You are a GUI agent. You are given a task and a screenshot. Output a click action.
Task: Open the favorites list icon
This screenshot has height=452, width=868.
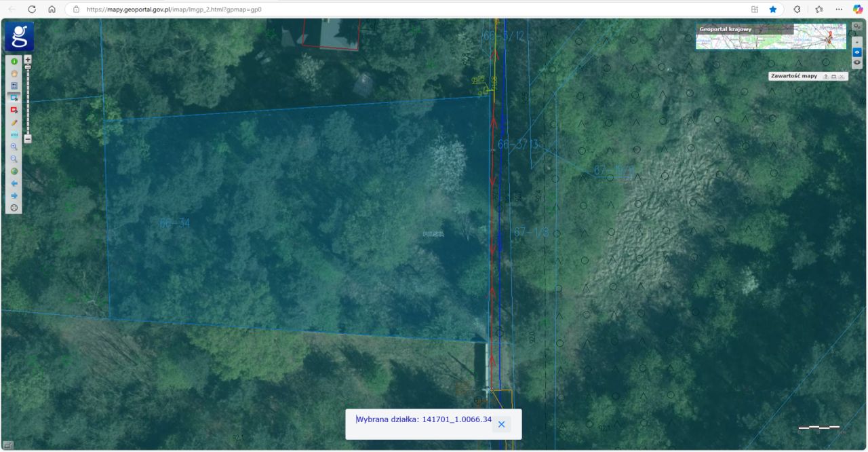click(818, 10)
